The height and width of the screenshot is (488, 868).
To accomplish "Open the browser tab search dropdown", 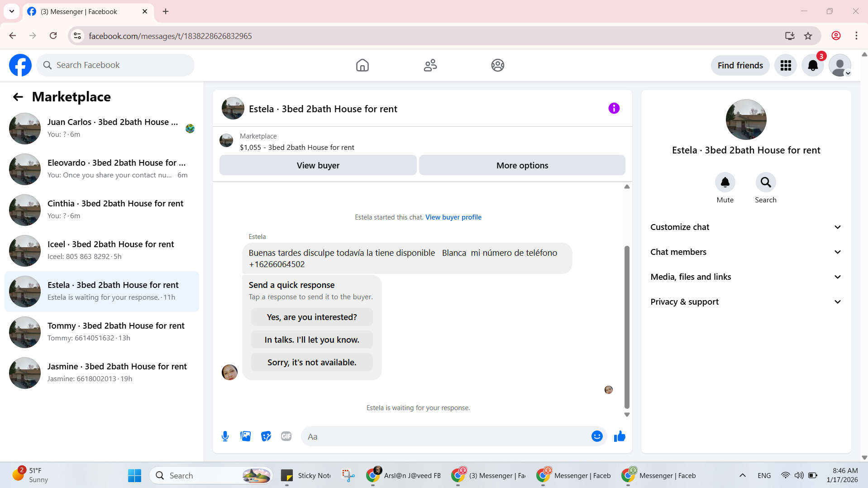I will click(x=12, y=11).
